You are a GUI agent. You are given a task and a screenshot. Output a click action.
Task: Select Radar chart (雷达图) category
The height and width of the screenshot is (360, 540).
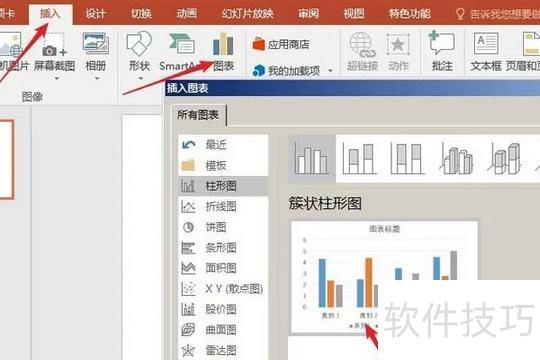pos(223,350)
